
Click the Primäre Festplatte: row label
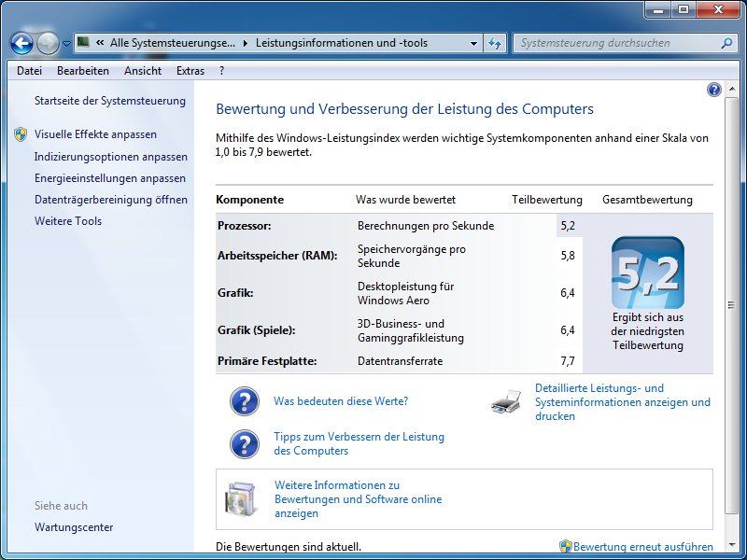267,361
